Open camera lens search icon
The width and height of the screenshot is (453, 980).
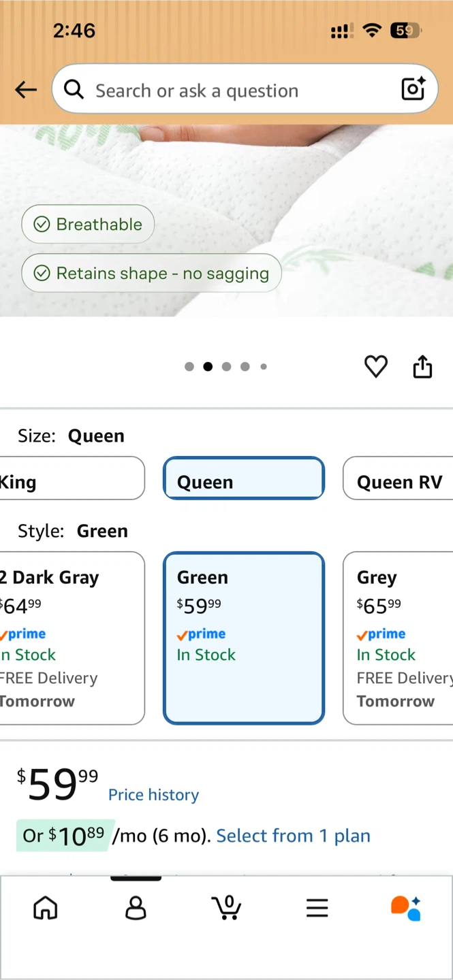[x=413, y=89]
